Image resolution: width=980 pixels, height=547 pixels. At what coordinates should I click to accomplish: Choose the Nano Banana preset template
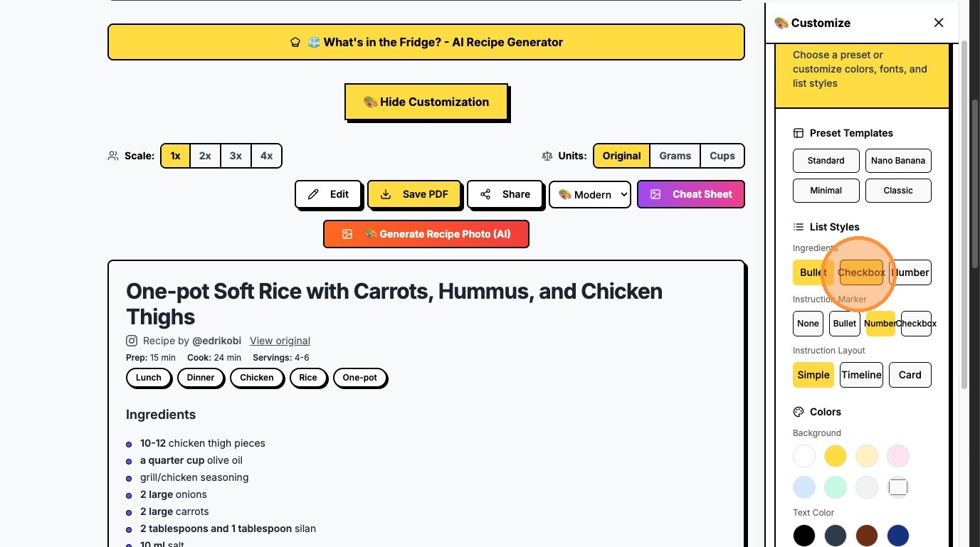pos(898,161)
